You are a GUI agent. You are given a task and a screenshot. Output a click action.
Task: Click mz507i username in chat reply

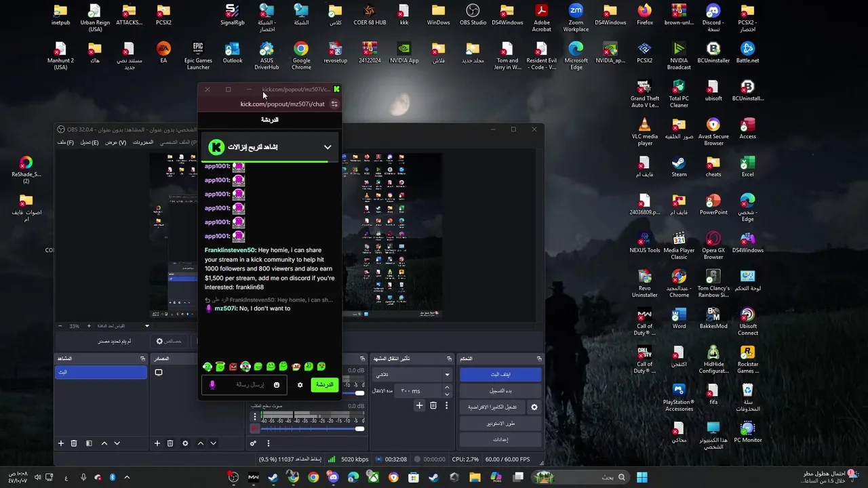click(x=226, y=308)
